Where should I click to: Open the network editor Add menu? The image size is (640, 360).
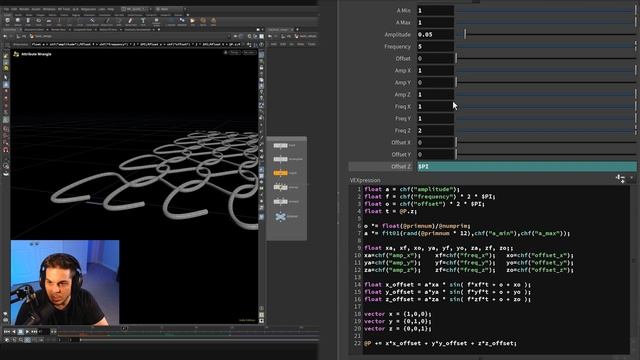coord(274,44)
